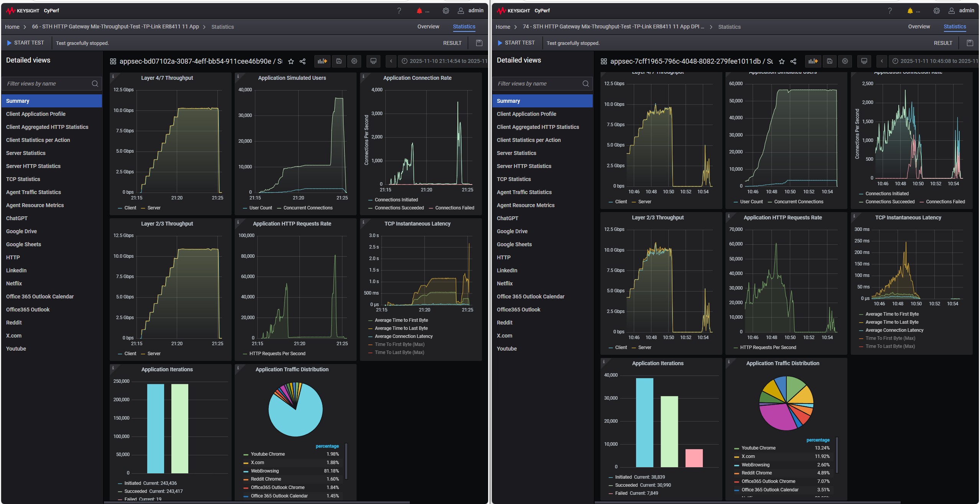Share the right appsec dashboard

tap(793, 61)
